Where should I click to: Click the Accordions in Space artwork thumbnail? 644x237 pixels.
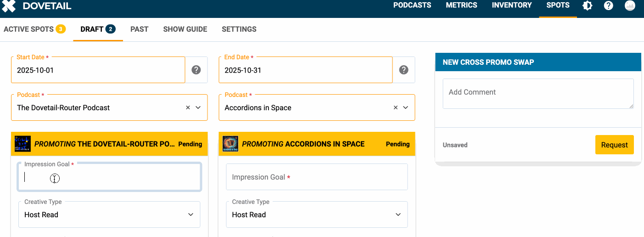230,144
